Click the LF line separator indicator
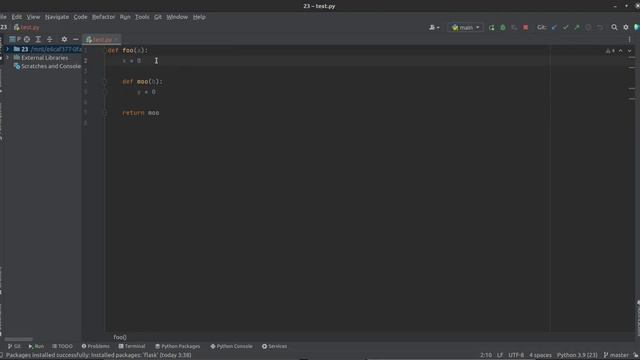 click(500, 355)
